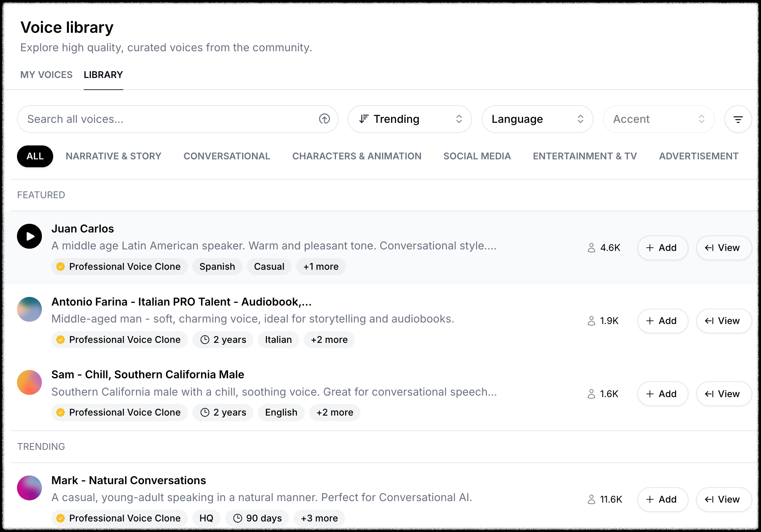Click Mark's magenta gradient avatar

[29, 488]
